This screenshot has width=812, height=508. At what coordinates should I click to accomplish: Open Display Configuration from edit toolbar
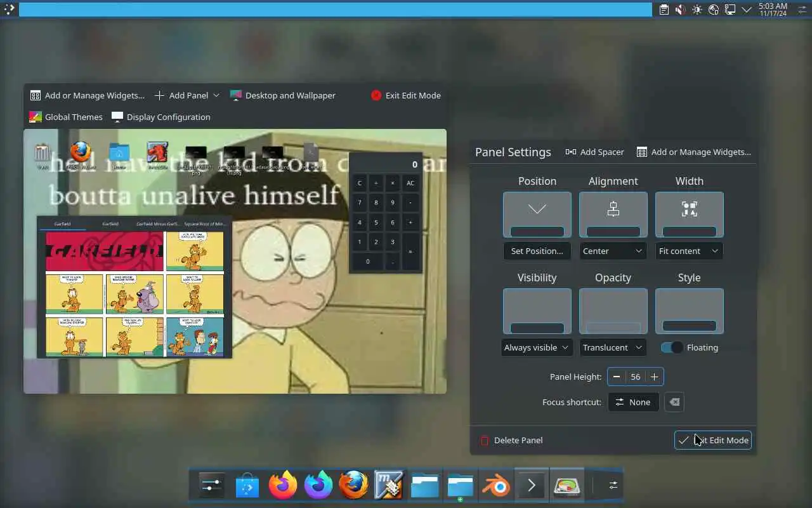(160, 117)
